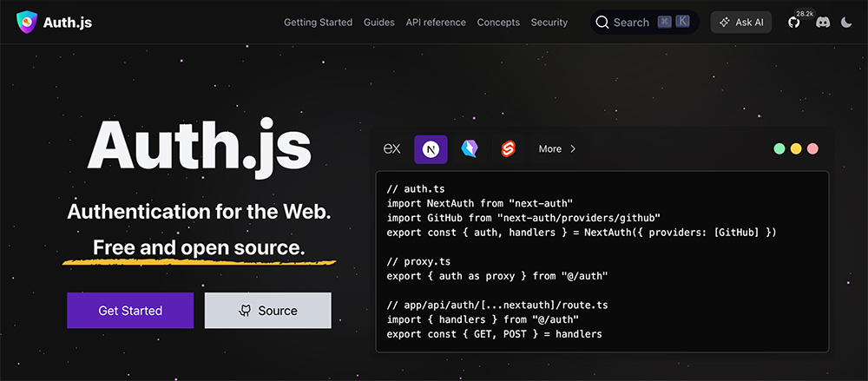Select the Next.js framework tab
The height and width of the screenshot is (381, 868).
(x=431, y=149)
